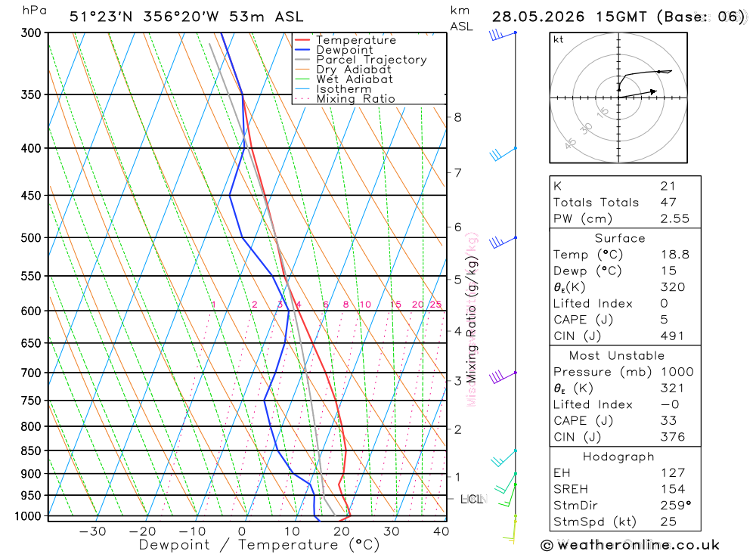Select the Dry Adiabat legend label
The image size is (756, 554).
(353, 70)
